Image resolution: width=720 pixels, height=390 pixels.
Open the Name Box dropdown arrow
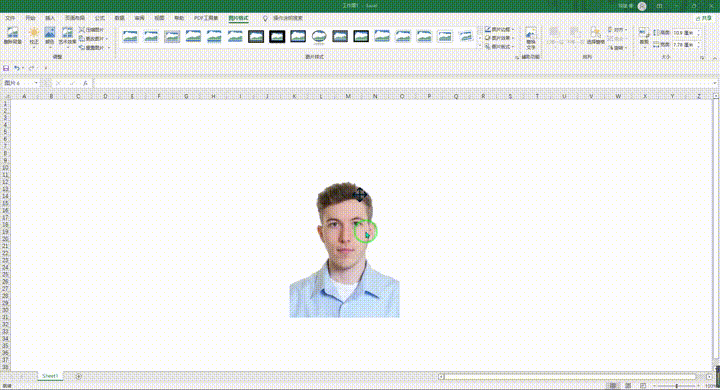pos(36,83)
